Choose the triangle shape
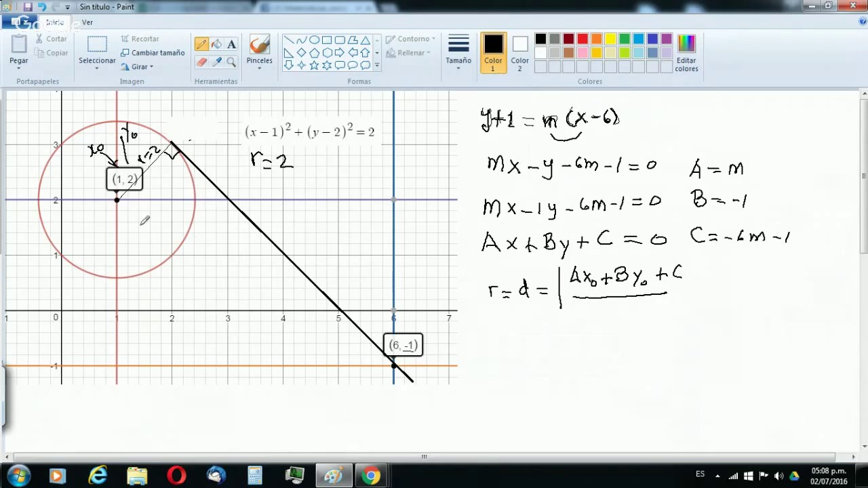 366,40
